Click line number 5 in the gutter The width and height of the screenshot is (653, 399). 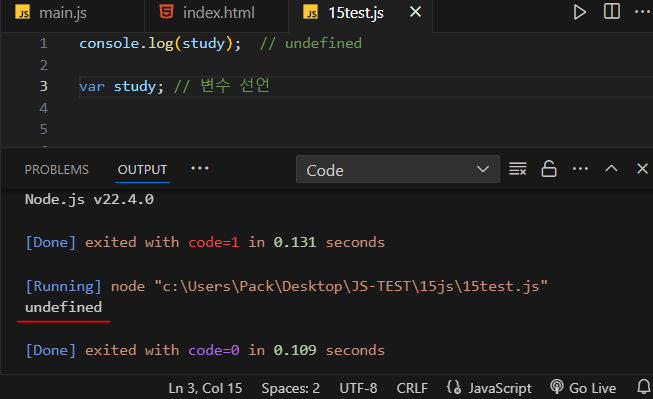coord(44,129)
